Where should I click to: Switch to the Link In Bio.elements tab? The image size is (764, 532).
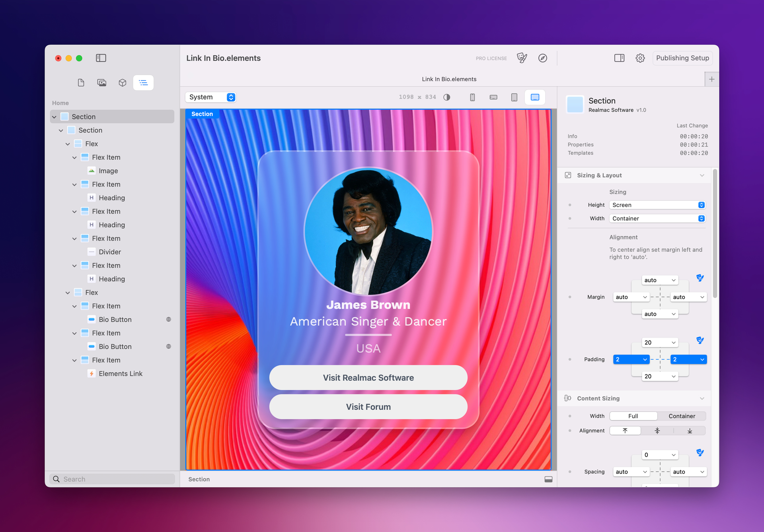click(x=449, y=79)
